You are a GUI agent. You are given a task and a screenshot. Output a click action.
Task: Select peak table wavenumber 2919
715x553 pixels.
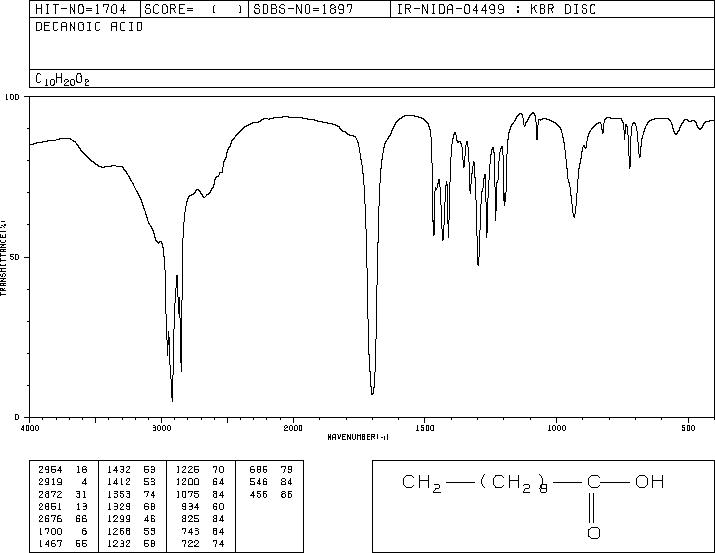coord(50,482)
